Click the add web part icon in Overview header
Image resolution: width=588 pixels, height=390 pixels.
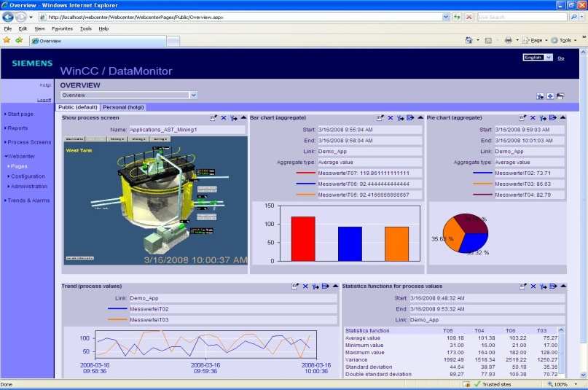point(550,96)
